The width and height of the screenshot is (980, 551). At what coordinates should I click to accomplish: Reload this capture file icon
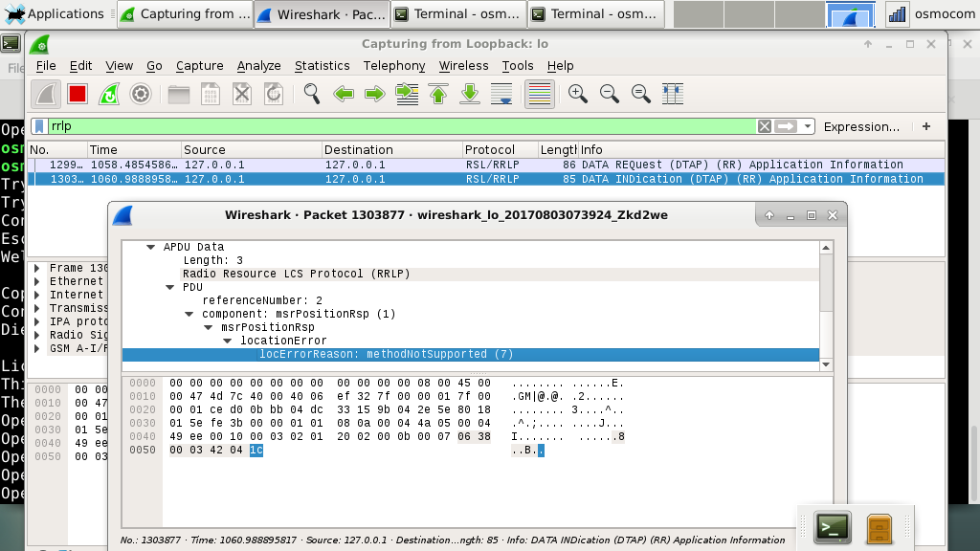[274, 95]
